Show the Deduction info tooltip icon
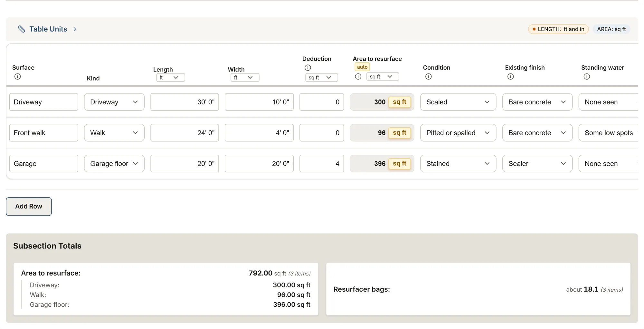 pos(308,68)
